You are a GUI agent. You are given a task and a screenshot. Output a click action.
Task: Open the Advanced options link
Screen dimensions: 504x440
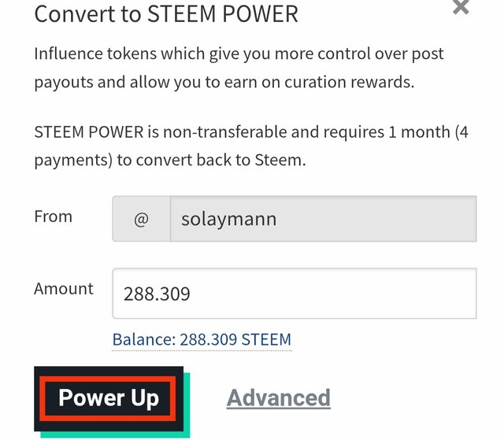pos(278,397)
